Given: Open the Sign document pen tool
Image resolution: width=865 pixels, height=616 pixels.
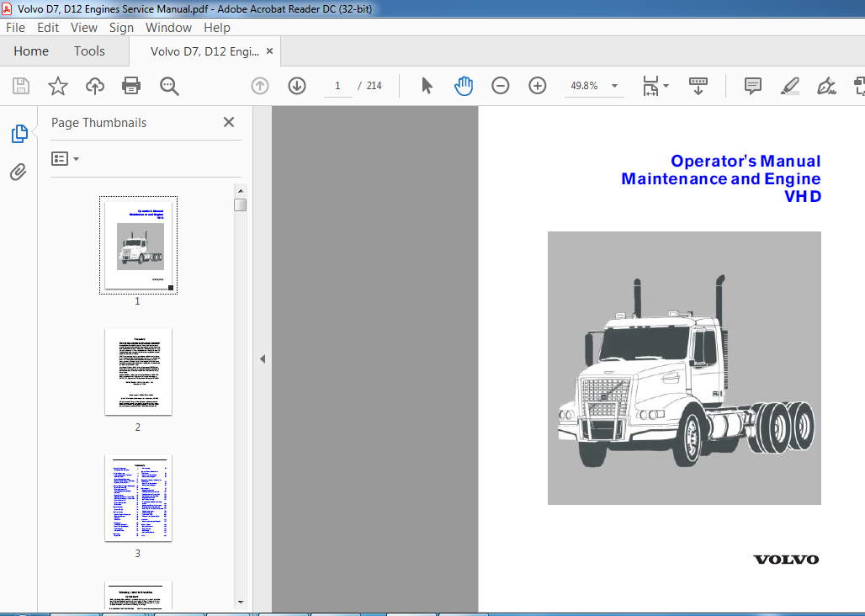Looking at the screenshot, I should point(826,86).
